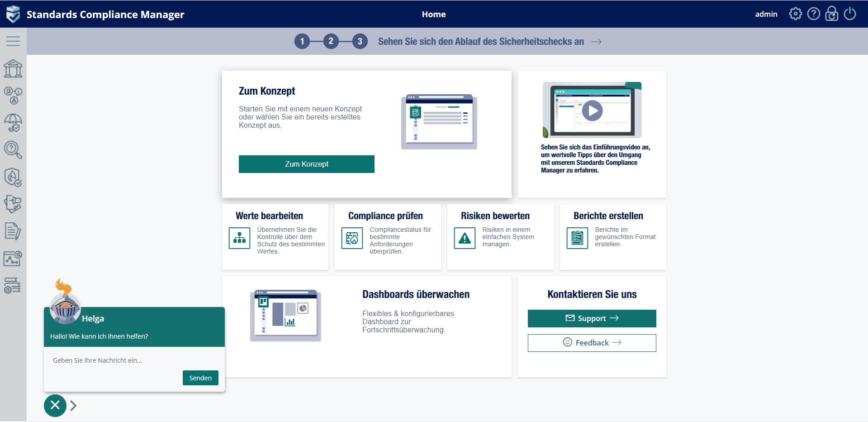The width and height of the screenshot is (868, 422).
Task: Send the chat message with Senden
Action: (200, 378)
